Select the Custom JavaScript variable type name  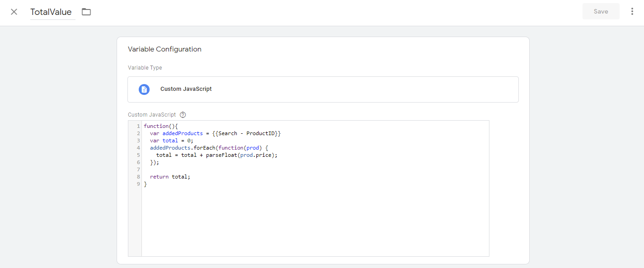tap(186, 89)
